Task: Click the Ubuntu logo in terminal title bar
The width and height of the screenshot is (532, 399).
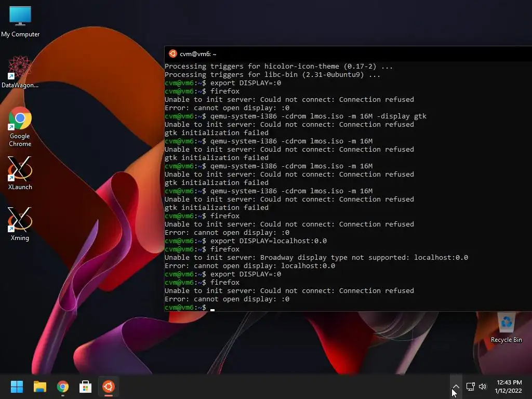Action: coord(172,54)
